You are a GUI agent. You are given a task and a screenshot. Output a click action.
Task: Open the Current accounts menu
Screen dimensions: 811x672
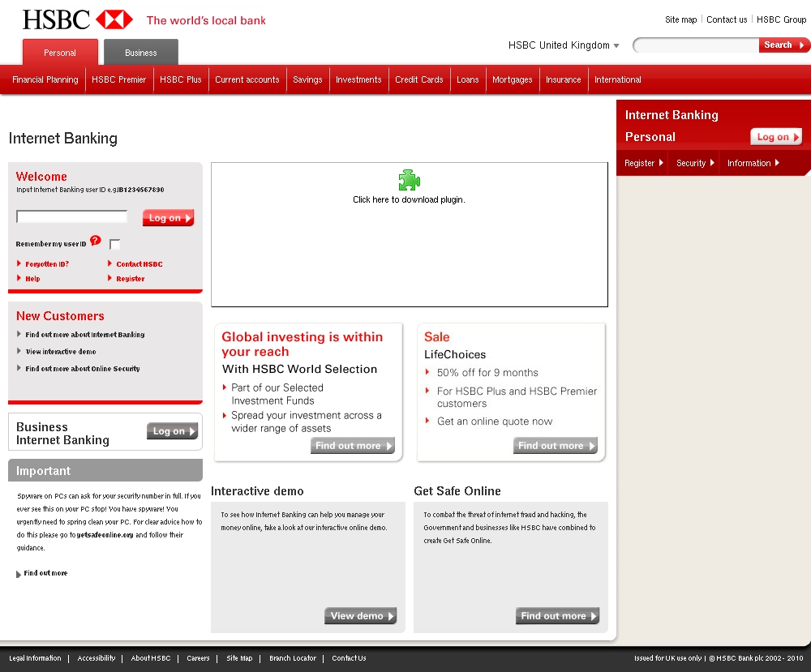tap(247, 79)
